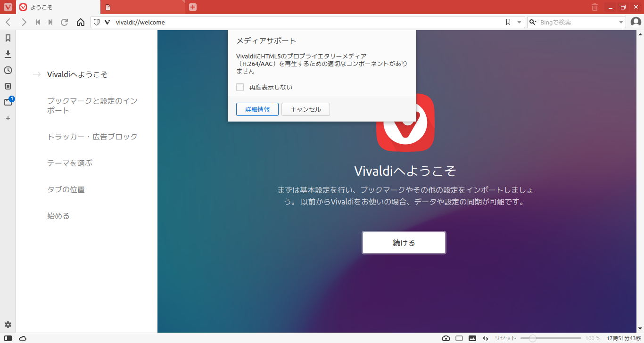The height and width of the screenshot is (343, 644).
Task: Click the 詳細情報 button in the dialog
Action: pyautogui.click(x=257, y=109)
